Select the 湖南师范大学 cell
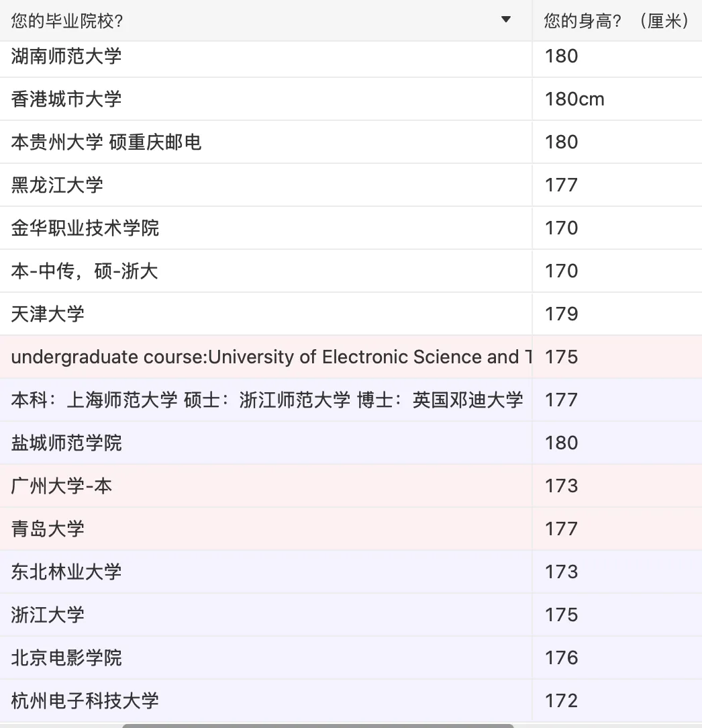Image resolution: width=702 pixels, height=728 pixels. click(x=66, y=56)
